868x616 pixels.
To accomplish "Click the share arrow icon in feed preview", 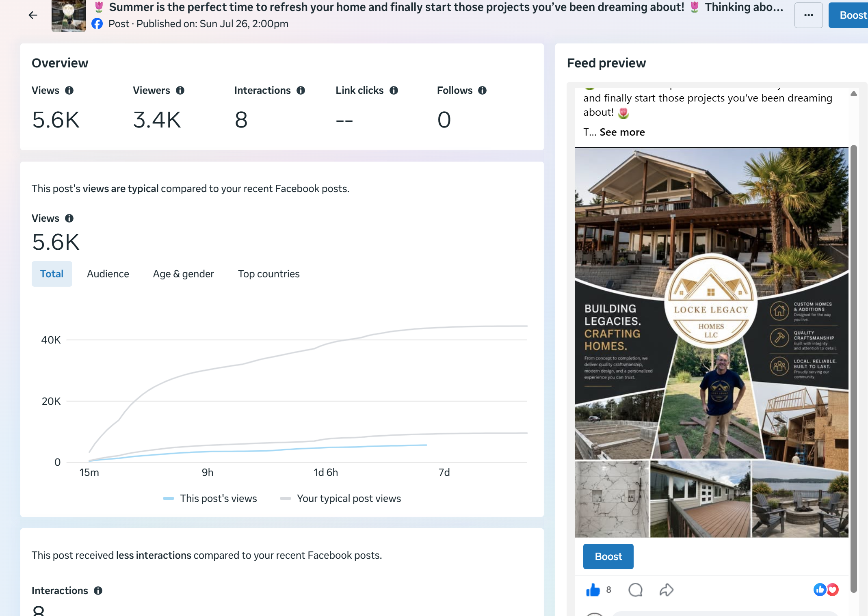I will 666,590.
